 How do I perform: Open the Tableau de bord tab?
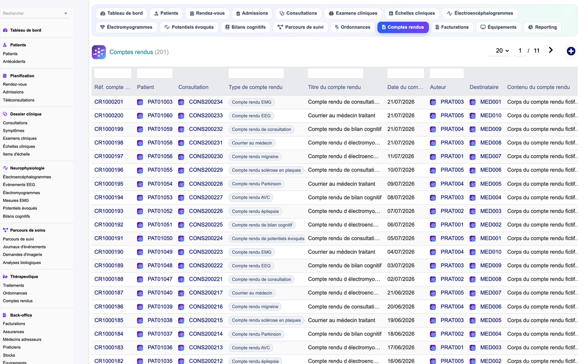coord(121,13)
